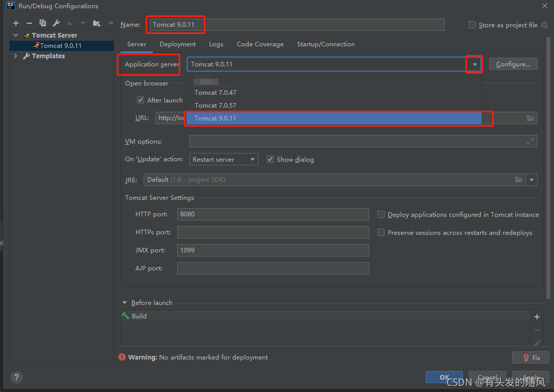The width and height of the screenshot is (554, 392).
Task: Open gear next to Store as project file
Action: 544,25
